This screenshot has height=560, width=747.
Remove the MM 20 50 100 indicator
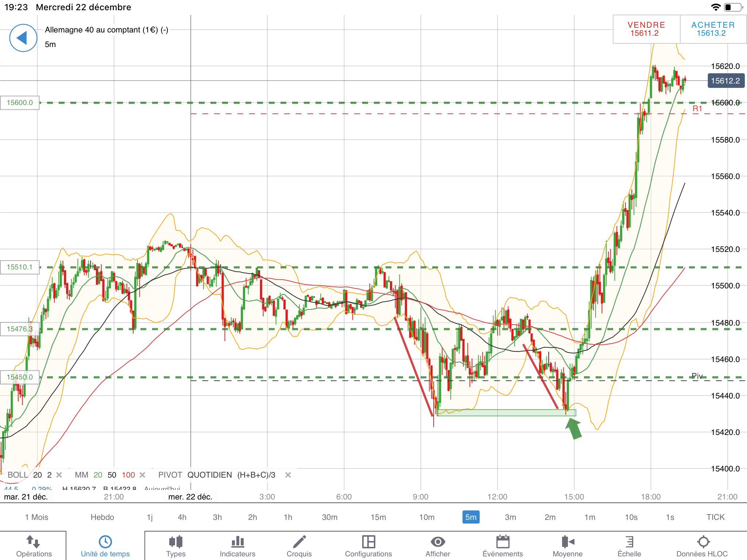tap(143, 475)
